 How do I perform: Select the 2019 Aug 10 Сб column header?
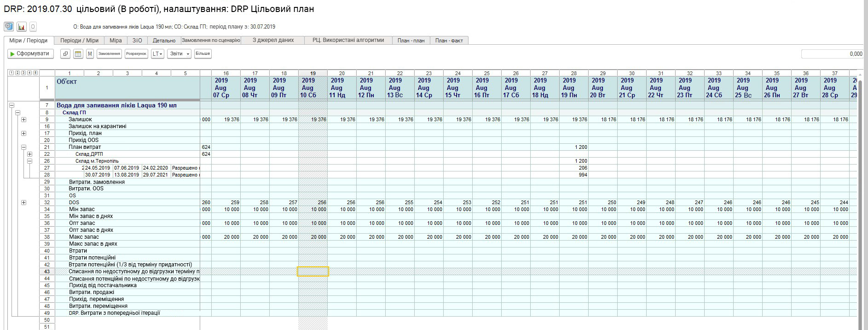click(313, 88)
